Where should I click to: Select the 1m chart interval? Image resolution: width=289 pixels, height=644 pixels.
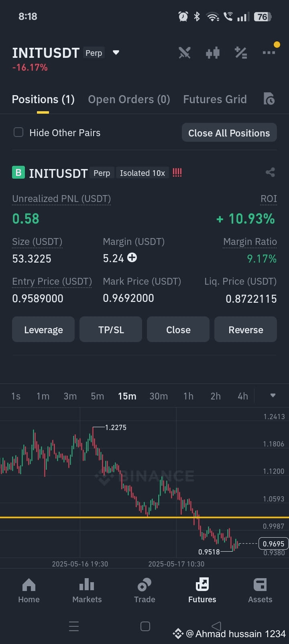pyautogui.click(x=43, y=396)
